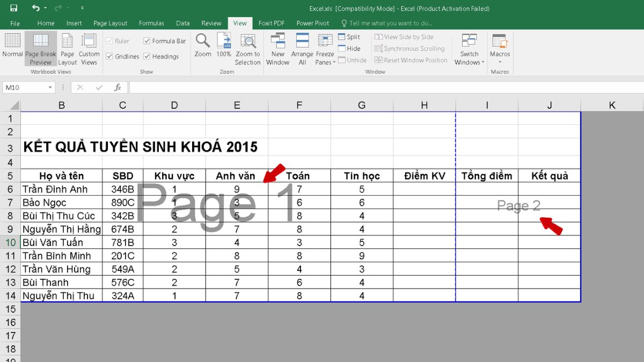
Task: Select row 10 header
Action: [x=11, y=242]
